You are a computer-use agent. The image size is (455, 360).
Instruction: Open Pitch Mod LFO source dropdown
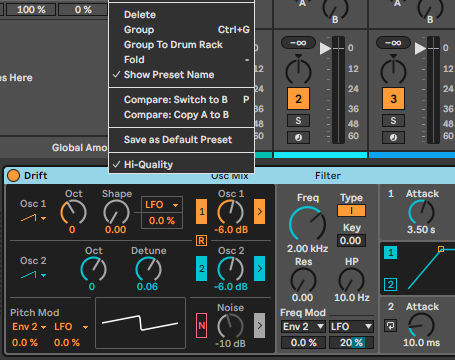point(71,327)
